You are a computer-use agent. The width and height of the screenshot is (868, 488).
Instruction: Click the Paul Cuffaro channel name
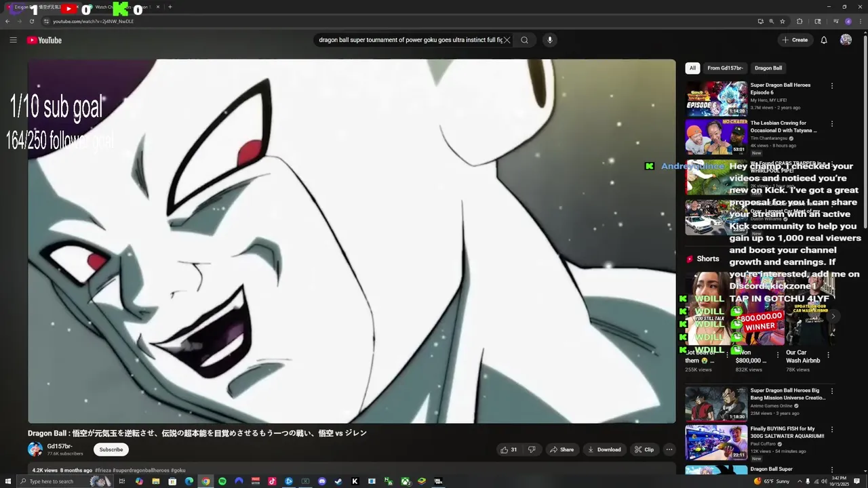[764, 444]
